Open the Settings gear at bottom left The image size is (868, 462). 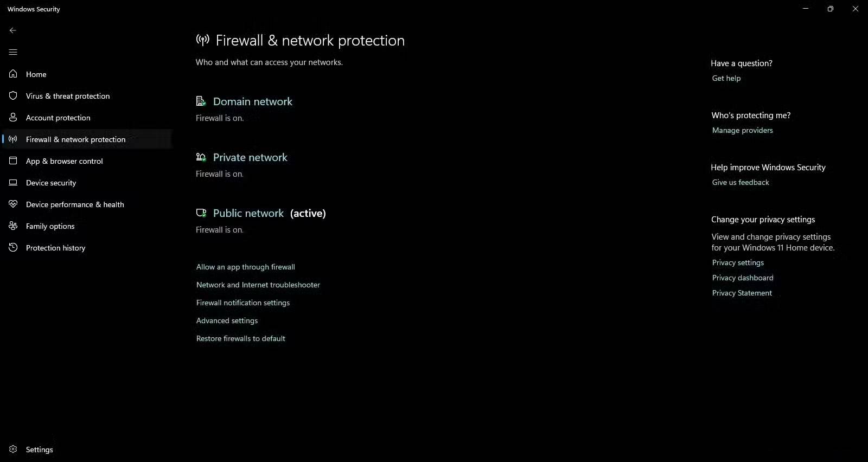(13, 450)
